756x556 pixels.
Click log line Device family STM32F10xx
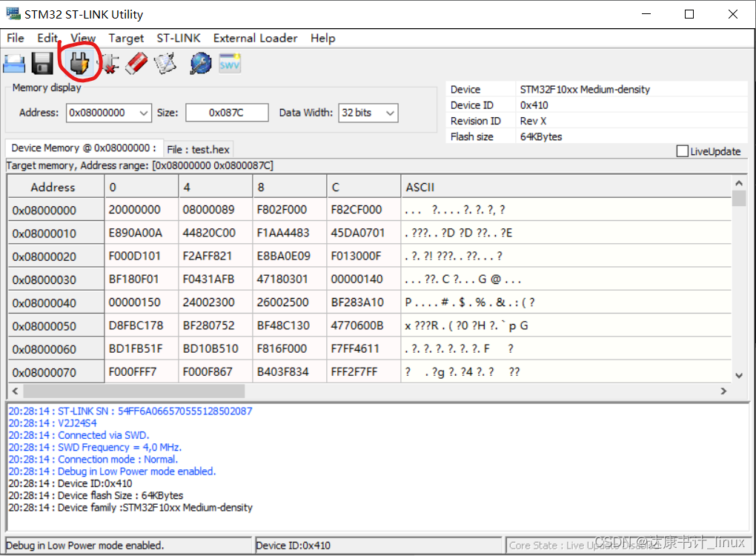pos(130,507)
